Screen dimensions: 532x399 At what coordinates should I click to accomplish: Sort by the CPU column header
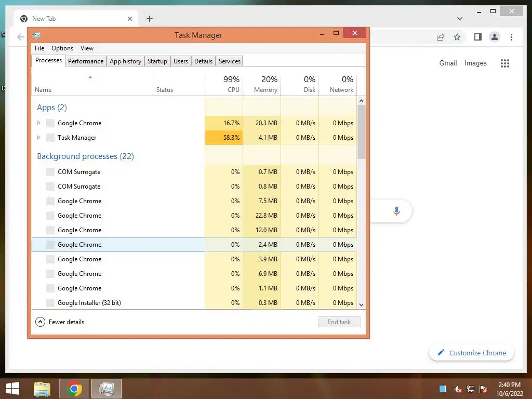(224, 86)
